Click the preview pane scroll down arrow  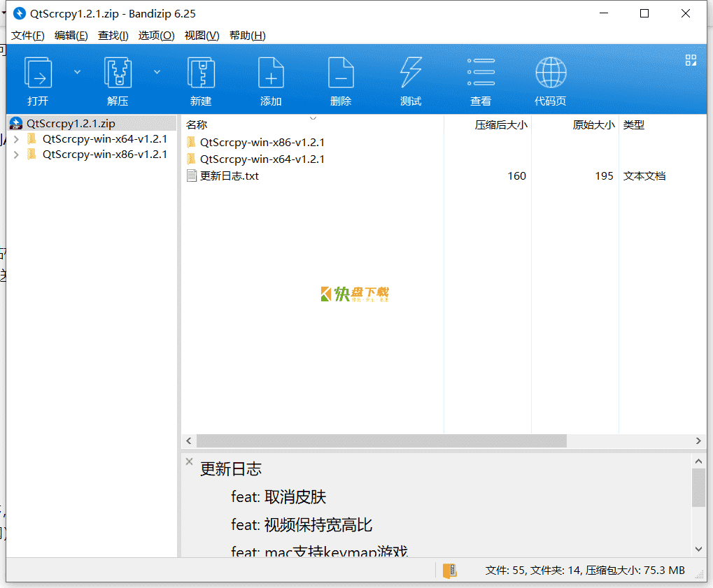click(698, 549)
